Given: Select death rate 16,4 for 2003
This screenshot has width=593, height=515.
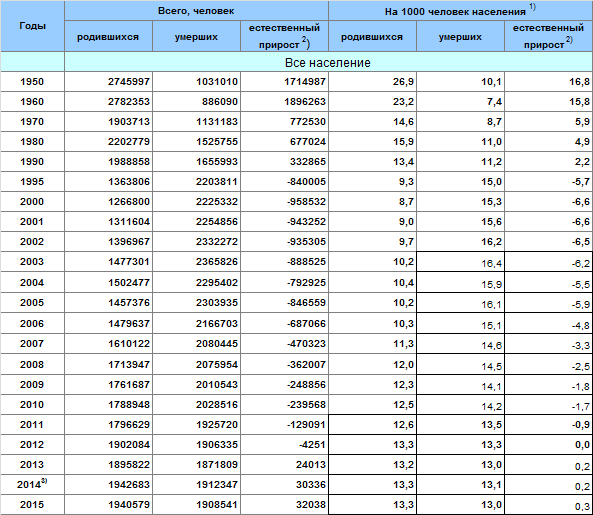Looking at the screenshot, I should pos(460,262).
